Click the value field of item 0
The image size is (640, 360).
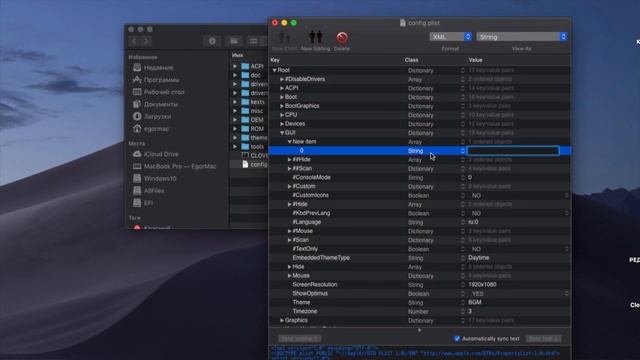pos(513,151)
